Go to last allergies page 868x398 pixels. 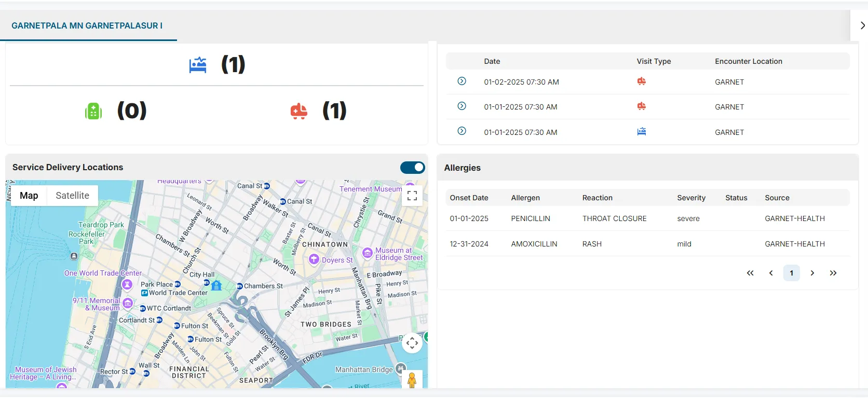(833, 273)
